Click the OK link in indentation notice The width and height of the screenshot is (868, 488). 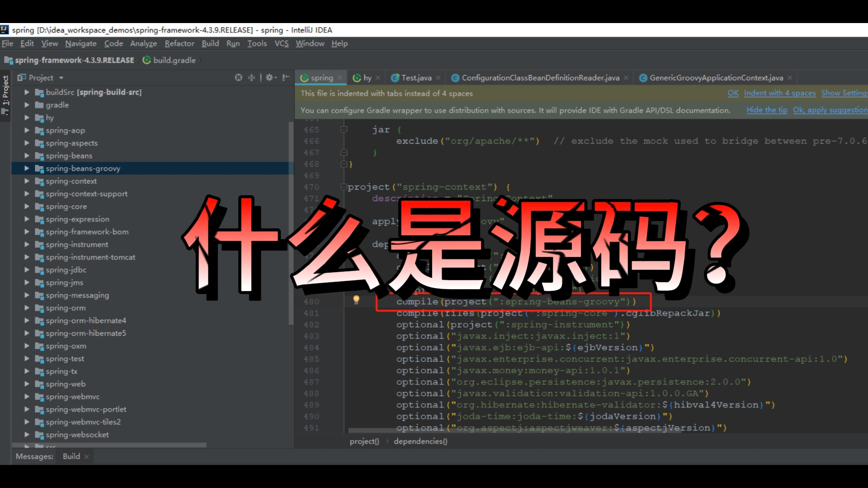pos(733,93)
